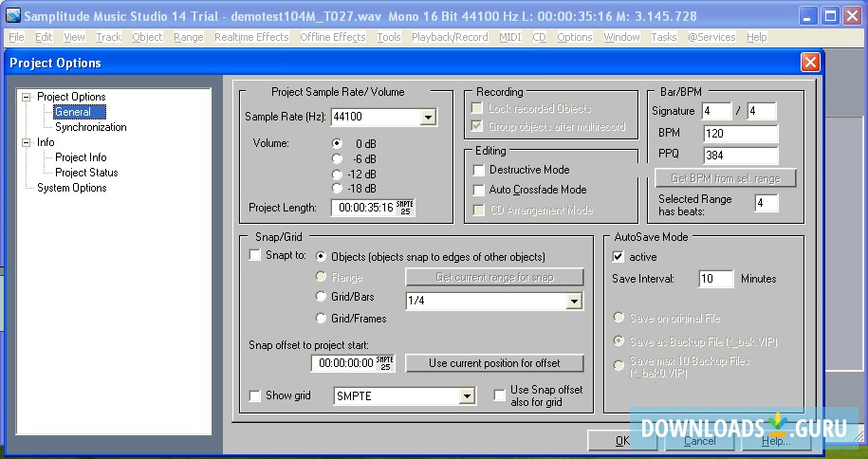The height and width of the screenshot is (459, 868).
Task: Enable the Show grid checkbox
Action: (254, 395)
